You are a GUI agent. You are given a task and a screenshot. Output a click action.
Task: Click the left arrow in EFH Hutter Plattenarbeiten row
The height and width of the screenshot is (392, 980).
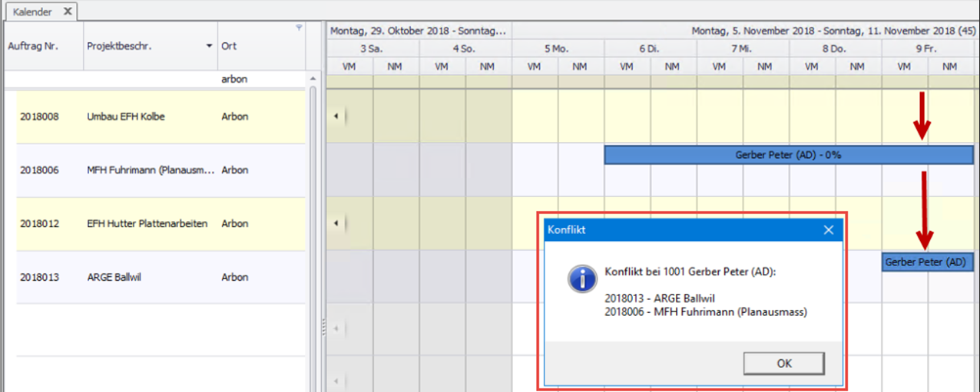tap(336, 223)
